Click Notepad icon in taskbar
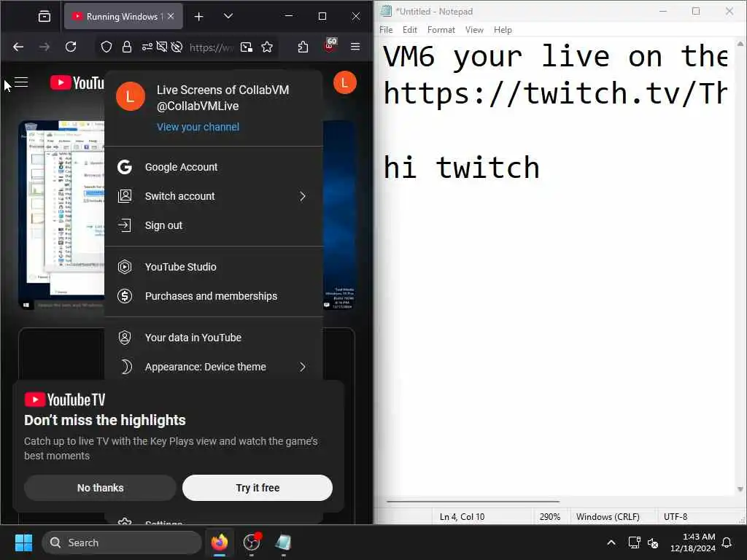 pos(284,542)
